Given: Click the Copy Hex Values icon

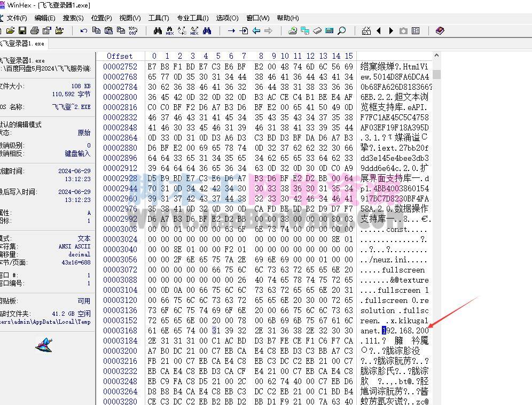Looking at the screenshot, I should pyautogui.click(x=121, y=31).
